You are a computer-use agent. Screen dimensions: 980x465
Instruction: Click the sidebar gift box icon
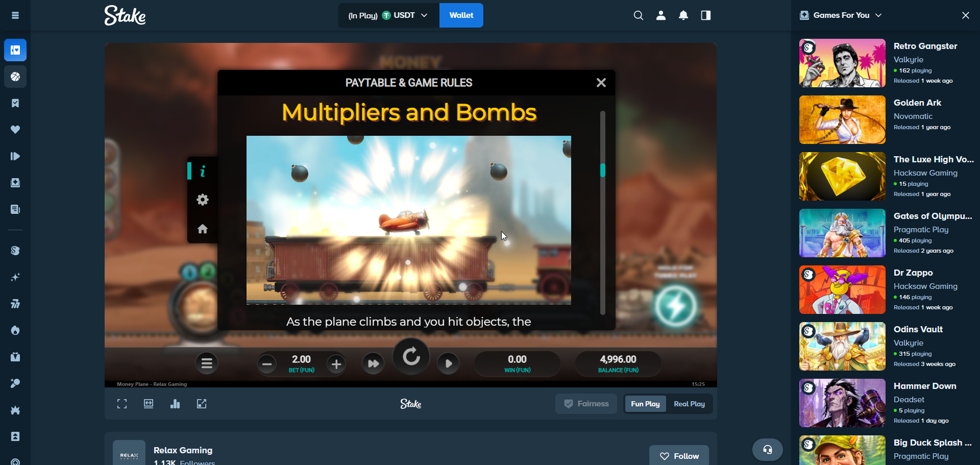[15, 357]
